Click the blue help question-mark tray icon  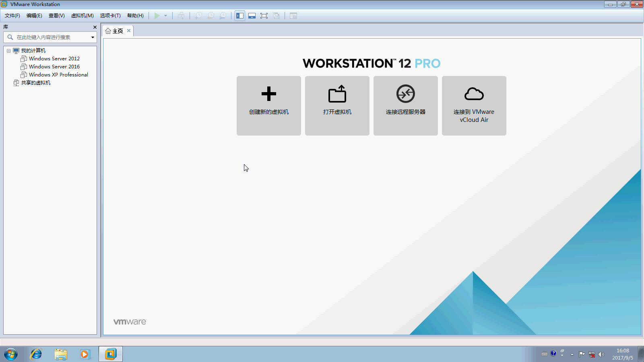[x=553, y=354]
